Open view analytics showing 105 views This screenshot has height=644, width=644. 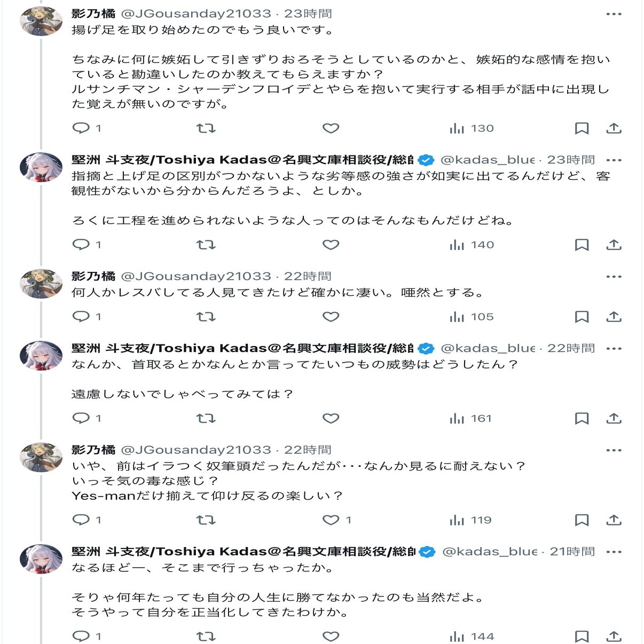472,317
